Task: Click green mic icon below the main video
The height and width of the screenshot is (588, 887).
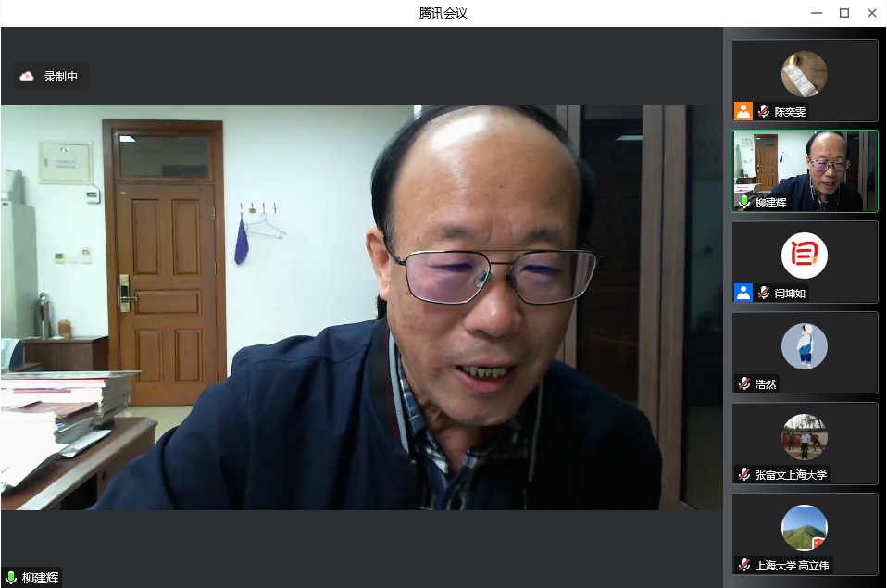Action: [x=11, y=578]
